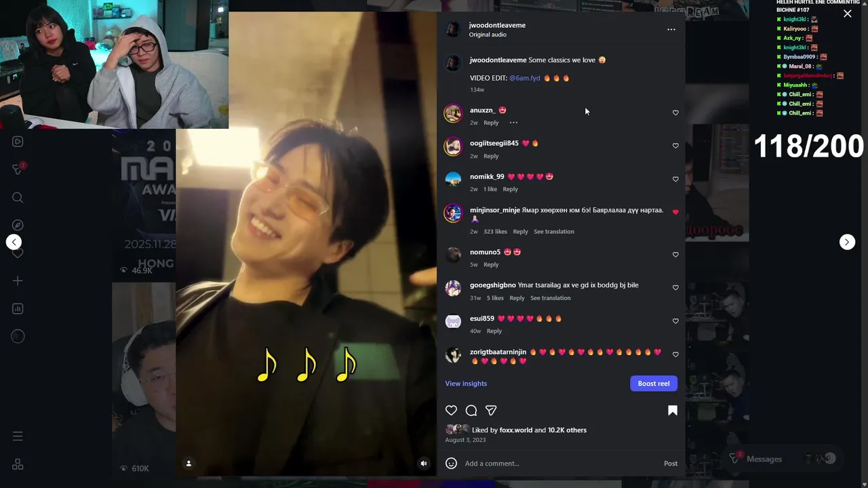Toggle the saved bookmark icon
Screen dimensions: 868x488
673,410
